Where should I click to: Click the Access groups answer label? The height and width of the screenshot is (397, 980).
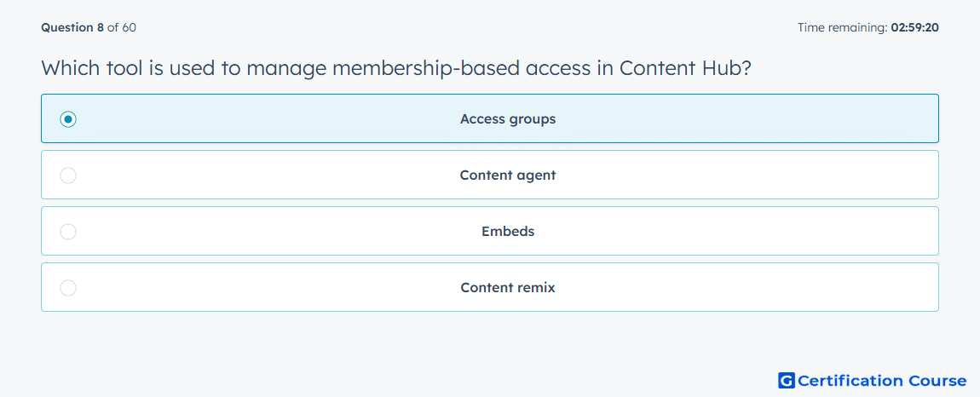(x=508, y=118)
